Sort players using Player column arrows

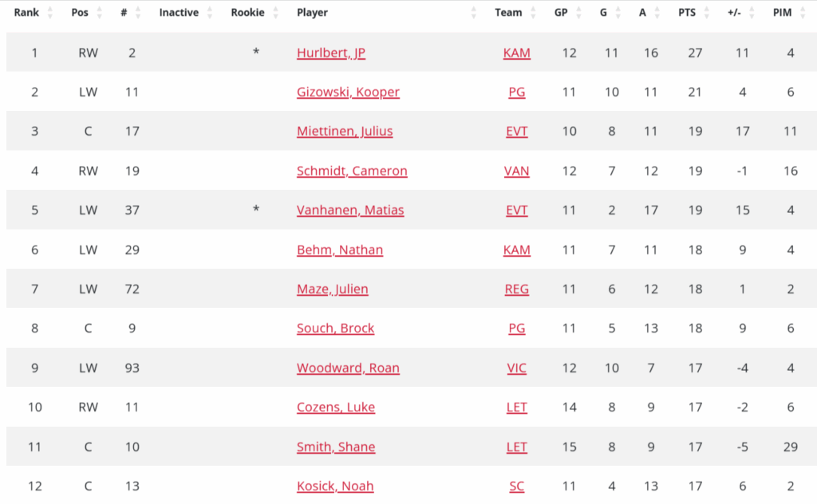tap(474, 13)
